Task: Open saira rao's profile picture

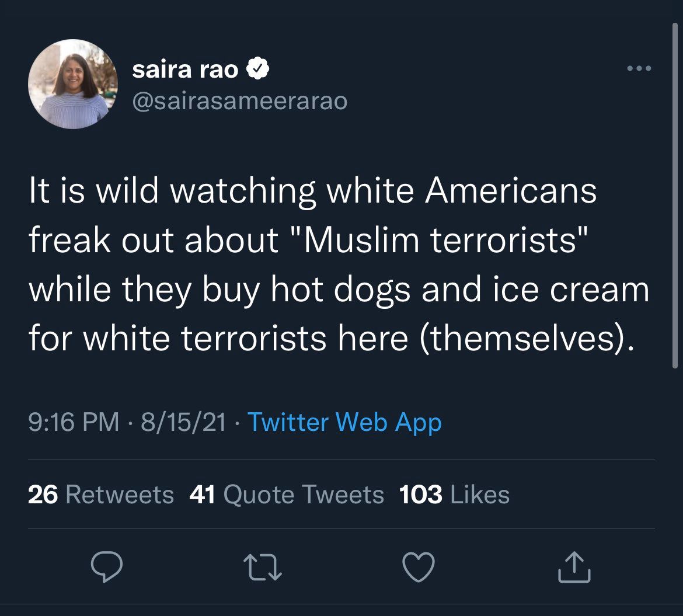Action: [x=73, y=85]
